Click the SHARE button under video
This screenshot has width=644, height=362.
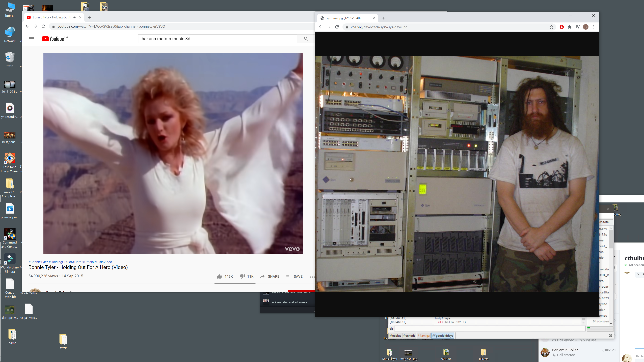tap(270, 276)
